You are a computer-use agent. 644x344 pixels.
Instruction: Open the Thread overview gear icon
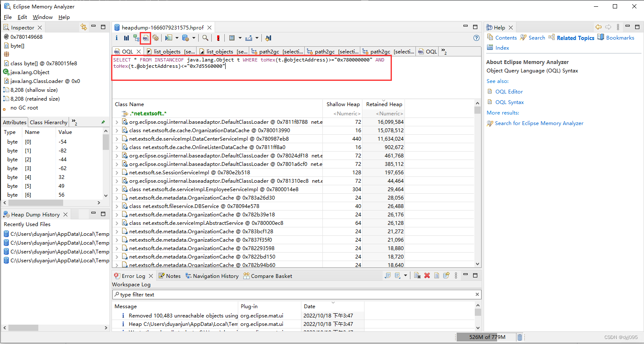tap(156, 38)
